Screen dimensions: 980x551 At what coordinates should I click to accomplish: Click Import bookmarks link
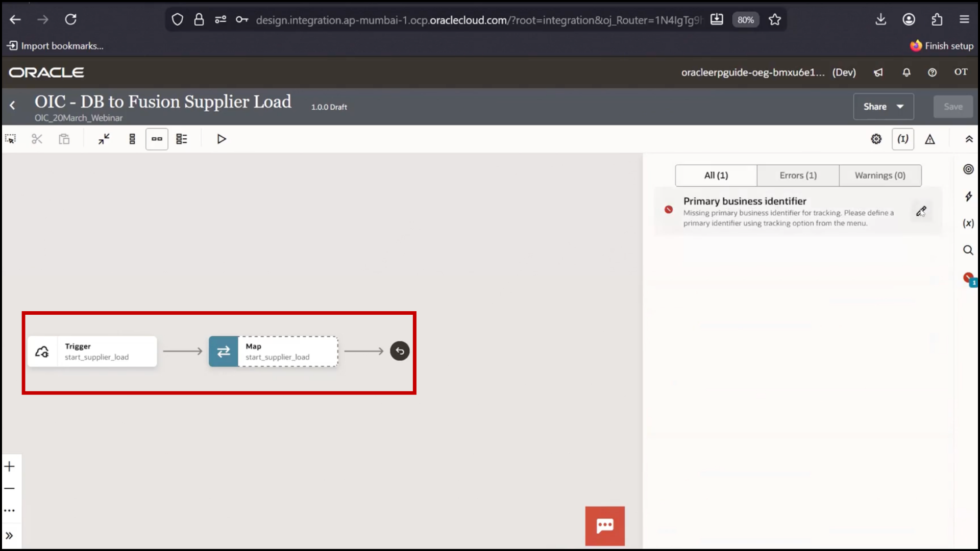click(x=55, y=46)
